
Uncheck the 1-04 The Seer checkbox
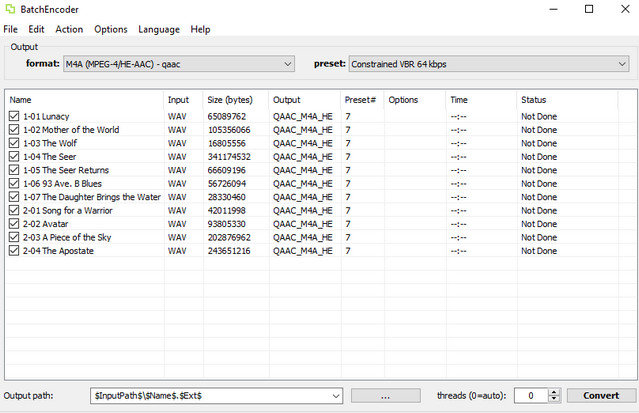[x=14, y=157]
